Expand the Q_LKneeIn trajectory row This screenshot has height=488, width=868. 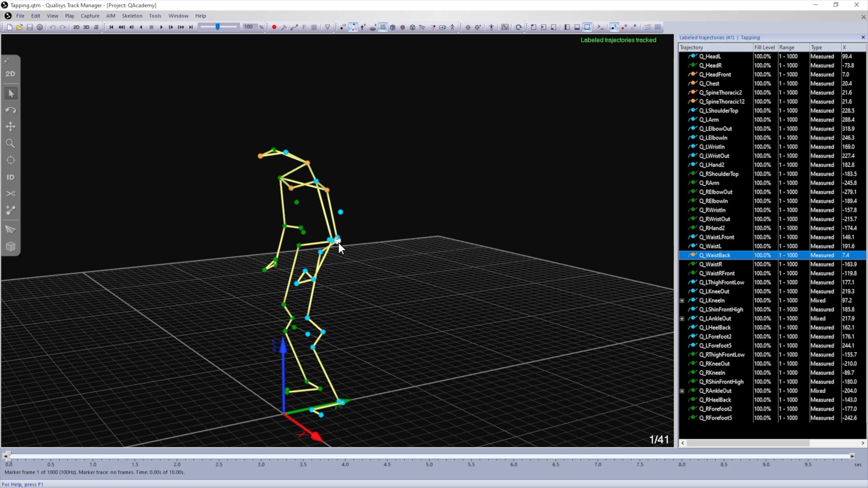pos(682,300)
